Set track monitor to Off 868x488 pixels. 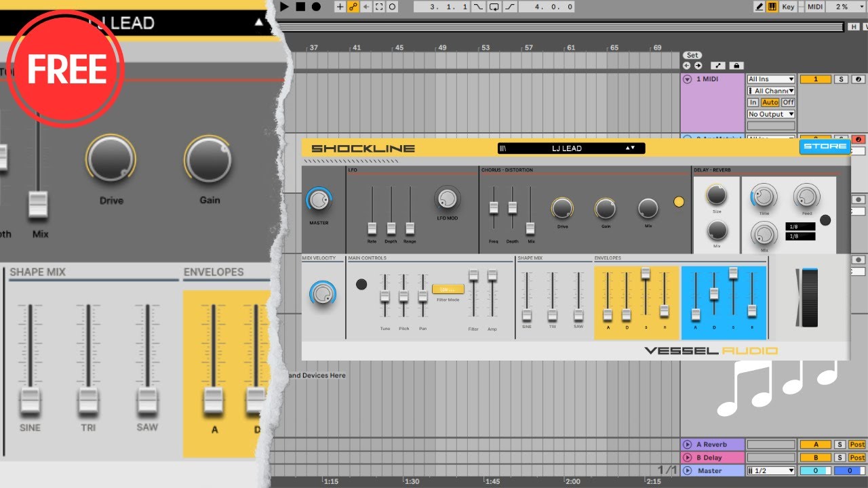[x=788, y=102]
